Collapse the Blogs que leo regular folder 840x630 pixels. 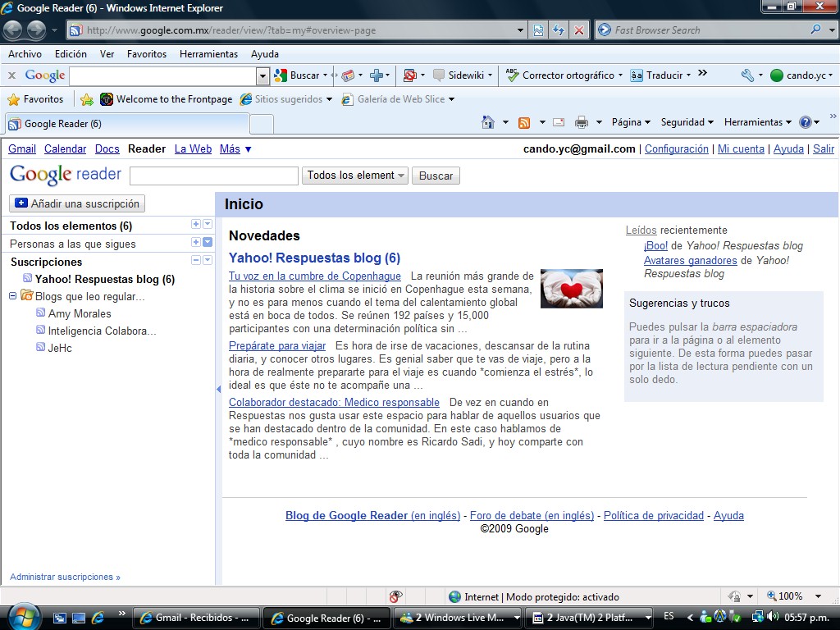coord(13,296)
